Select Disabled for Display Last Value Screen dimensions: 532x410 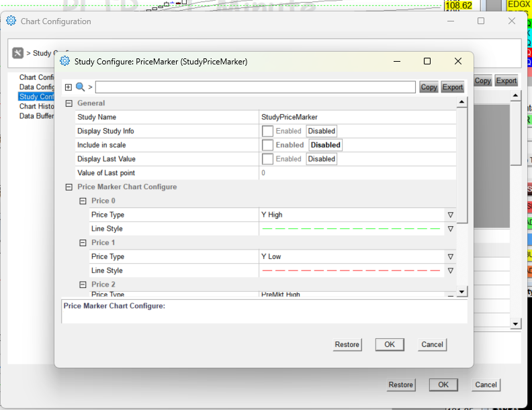[321, 159]
